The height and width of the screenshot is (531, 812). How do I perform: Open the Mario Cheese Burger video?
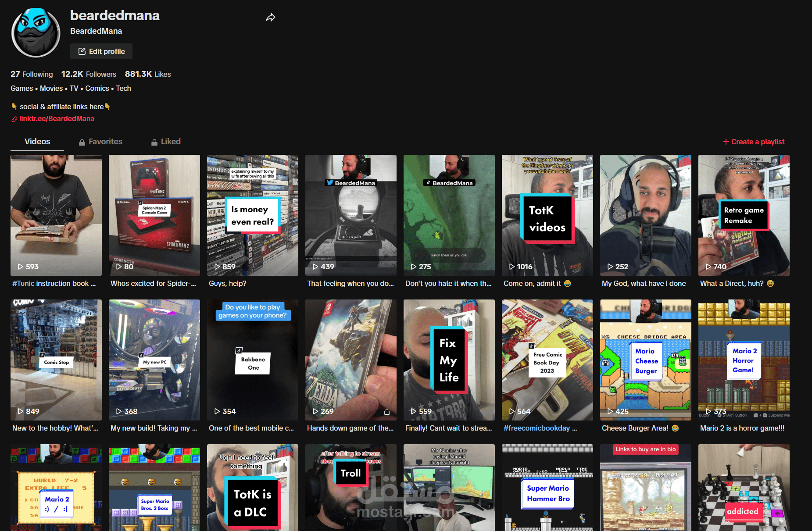(646, 360)
